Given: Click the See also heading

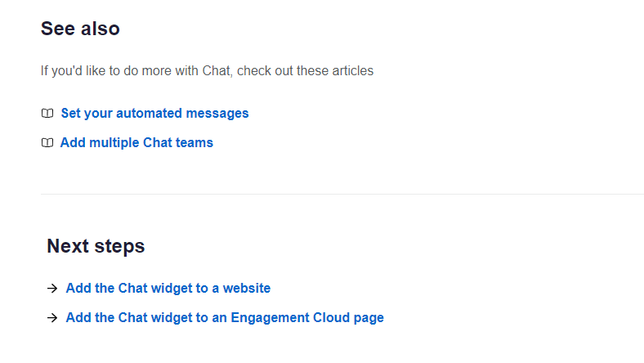Looking at the screenshot, I should [80, 29].
